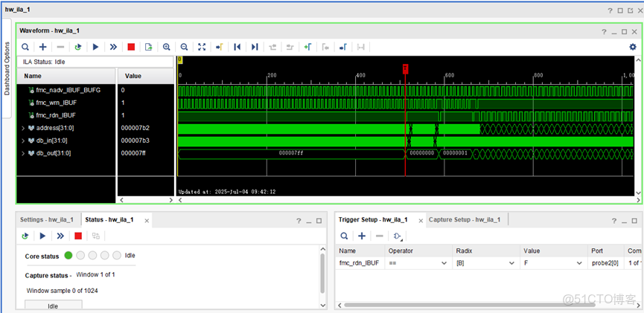Viewport: 644px width, 313px height.
Task: Stop trigger from the Status panel toolbar
Action: click(78, 236)
